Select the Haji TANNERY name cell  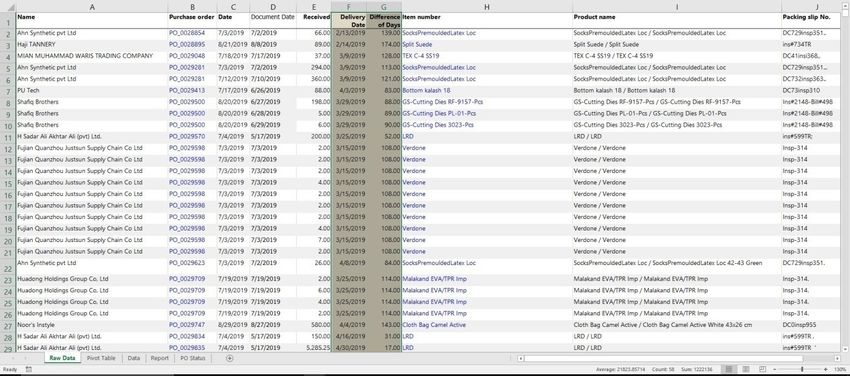tap(92, 44)
